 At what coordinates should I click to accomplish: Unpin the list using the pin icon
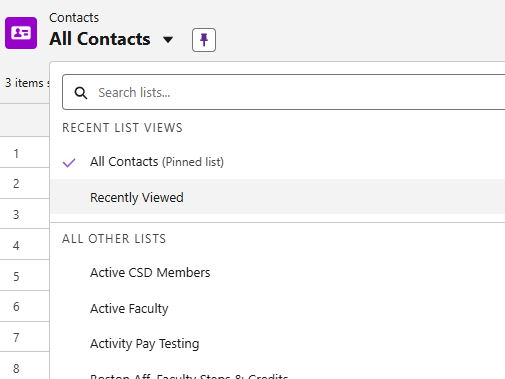[204, 40]
